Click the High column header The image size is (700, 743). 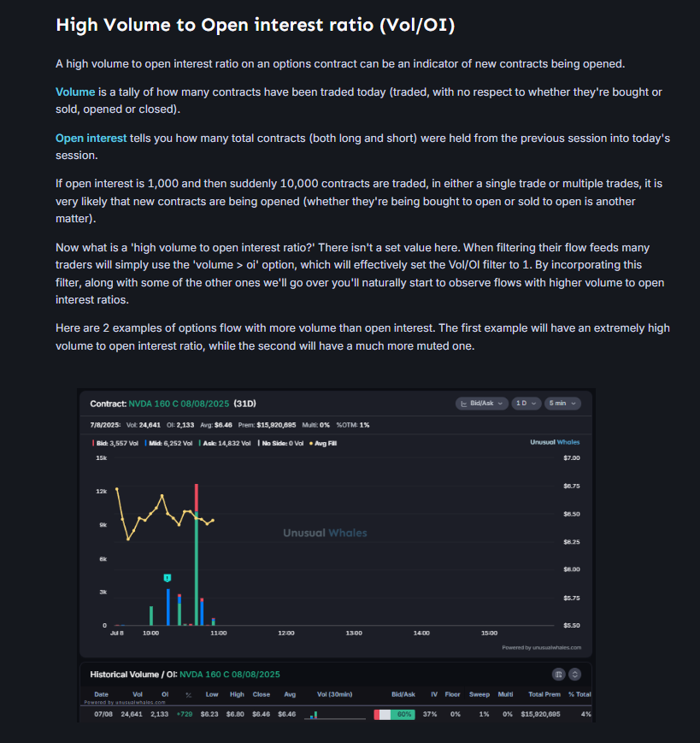coord(237,694)
